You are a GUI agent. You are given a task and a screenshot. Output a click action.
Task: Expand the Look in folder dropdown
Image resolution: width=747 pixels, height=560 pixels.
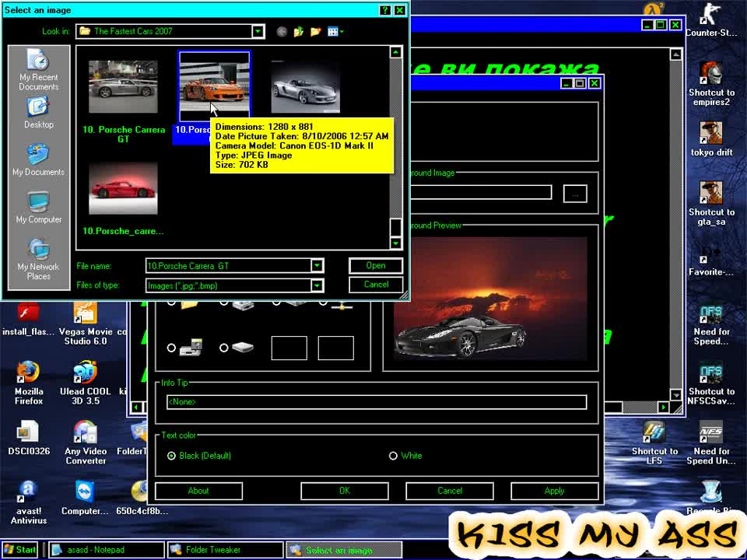258,31
